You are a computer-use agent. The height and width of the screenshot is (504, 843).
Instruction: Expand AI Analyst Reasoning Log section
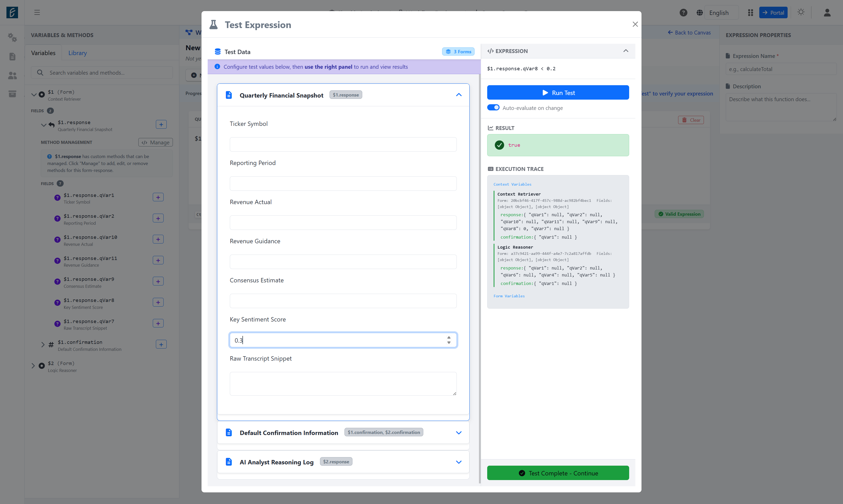pyautogui.click(x=459, y=462)
